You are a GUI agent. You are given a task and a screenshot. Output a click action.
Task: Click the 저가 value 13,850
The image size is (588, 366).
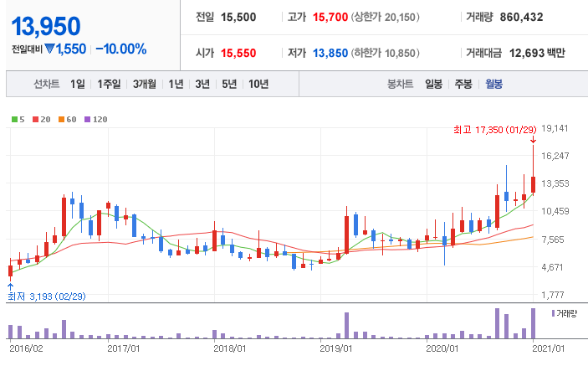click(x=330, y=54)
